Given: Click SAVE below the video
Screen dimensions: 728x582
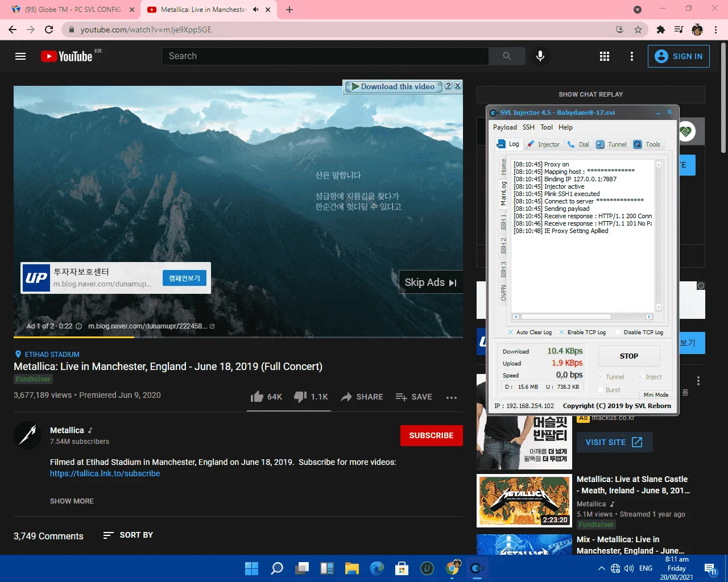Looking at the screenshot, I should point(414,397).
